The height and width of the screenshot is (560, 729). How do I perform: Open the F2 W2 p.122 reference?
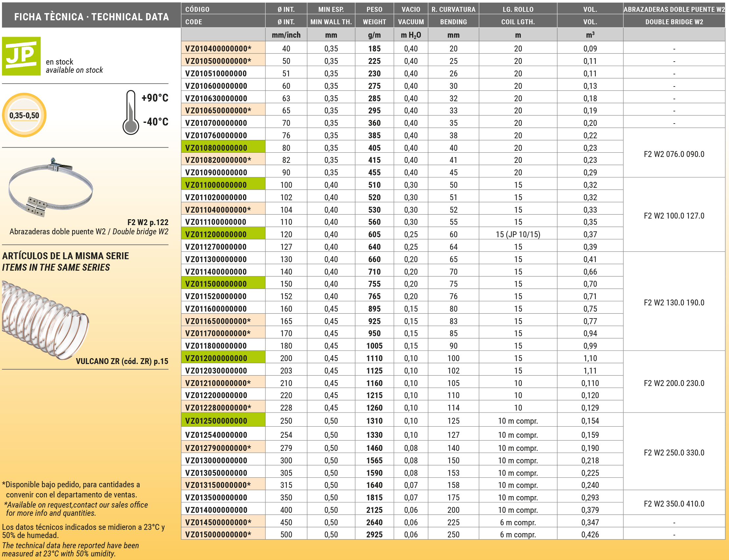pyautogui.click(x=148, y=222)
